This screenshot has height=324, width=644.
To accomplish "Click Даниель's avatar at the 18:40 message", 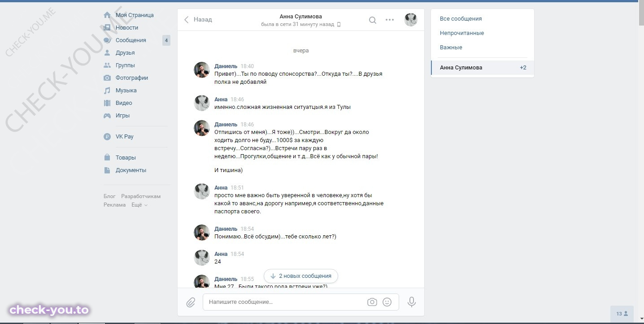I will click(202, 70).
